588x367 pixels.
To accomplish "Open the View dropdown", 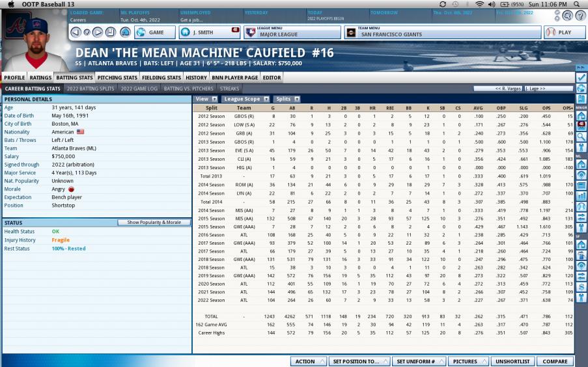I will point(205,99).
